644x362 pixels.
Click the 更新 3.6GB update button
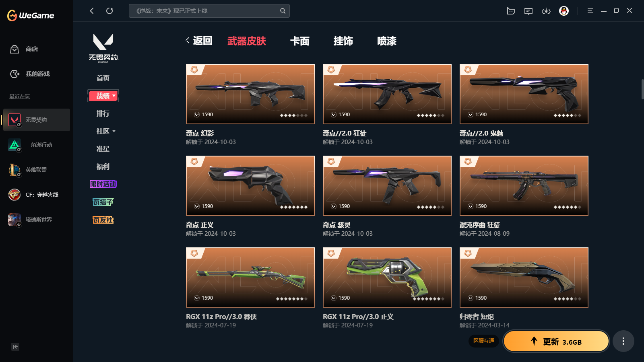click(556, 341)
